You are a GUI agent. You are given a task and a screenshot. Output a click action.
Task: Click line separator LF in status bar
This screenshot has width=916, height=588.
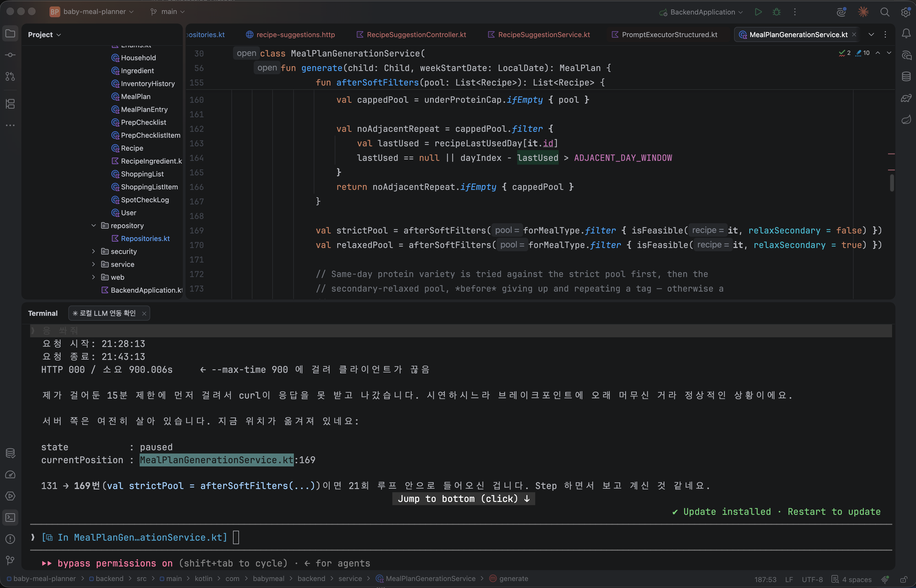(x=789, y=579)
